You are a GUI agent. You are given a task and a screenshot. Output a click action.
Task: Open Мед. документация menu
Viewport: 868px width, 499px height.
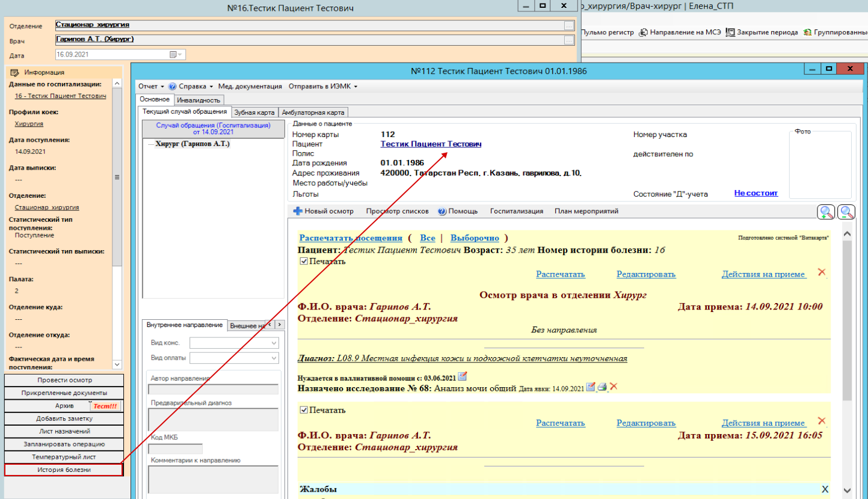(250, 87)
